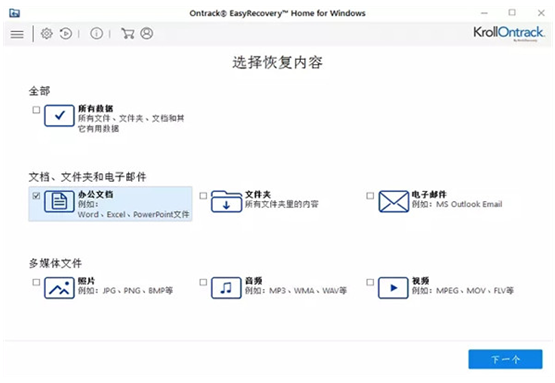Click the 文件夹 label text
Viewport: 555px width, 383px height.
pyautogui.click(x=258, y=194)
